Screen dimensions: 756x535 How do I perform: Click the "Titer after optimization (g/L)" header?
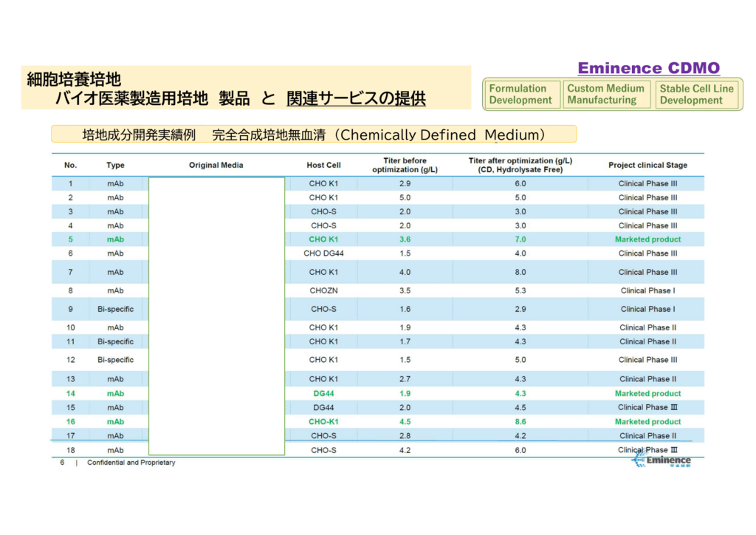click(x=520, y=165)
